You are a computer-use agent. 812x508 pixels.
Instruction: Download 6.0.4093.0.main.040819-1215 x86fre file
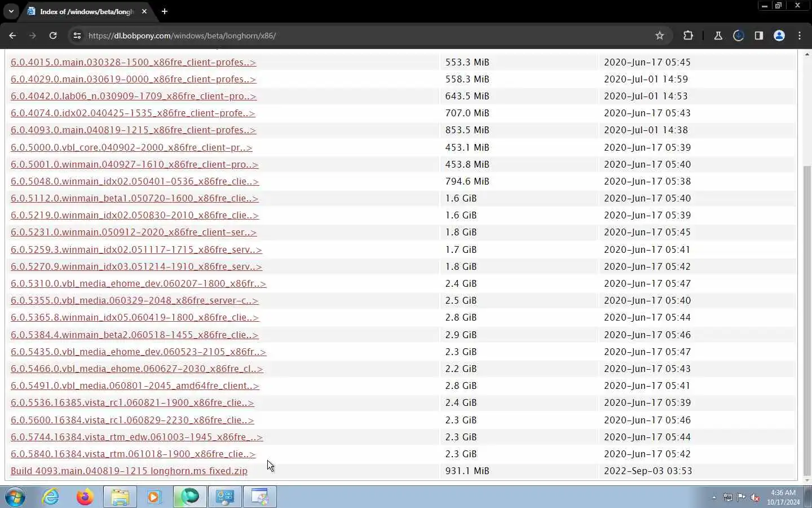coord(133,130)
